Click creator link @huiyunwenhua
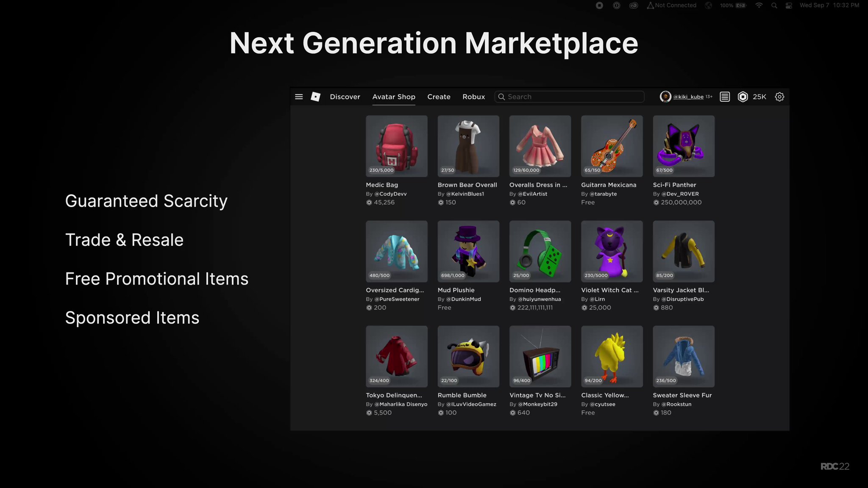Screen dimensions: 868x488 539,299
